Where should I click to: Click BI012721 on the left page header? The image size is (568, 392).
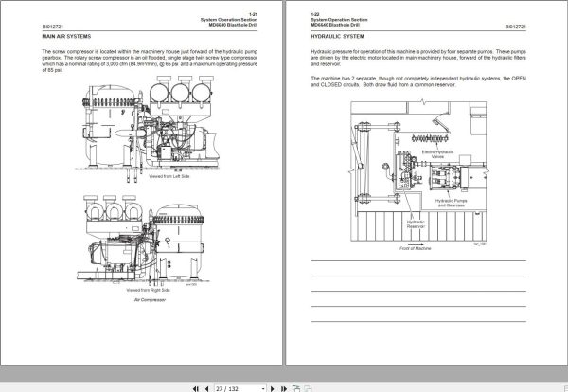click(x=52, y=27)
